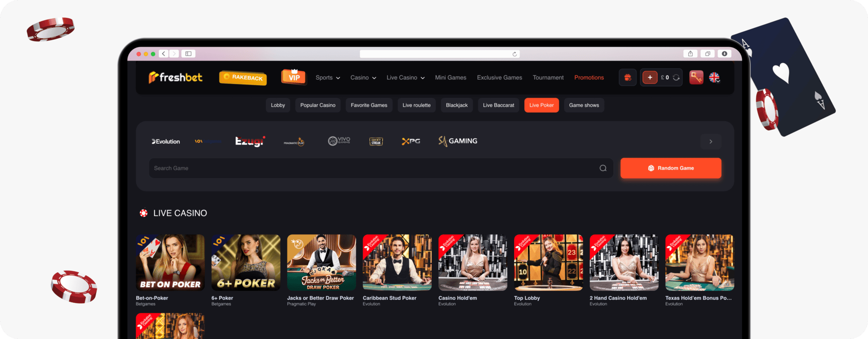
Task: Filter by Vivo Gaming provider logo
Action: [339, 141]
